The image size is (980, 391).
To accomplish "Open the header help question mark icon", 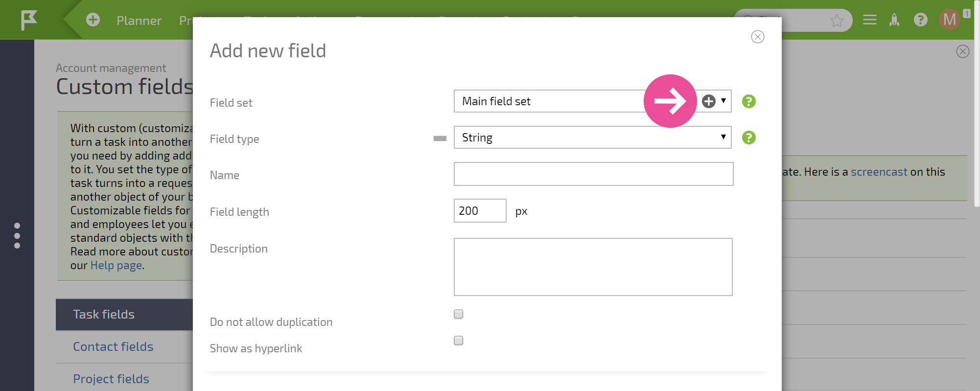I will pyautogui.click(x=921, y=20).
